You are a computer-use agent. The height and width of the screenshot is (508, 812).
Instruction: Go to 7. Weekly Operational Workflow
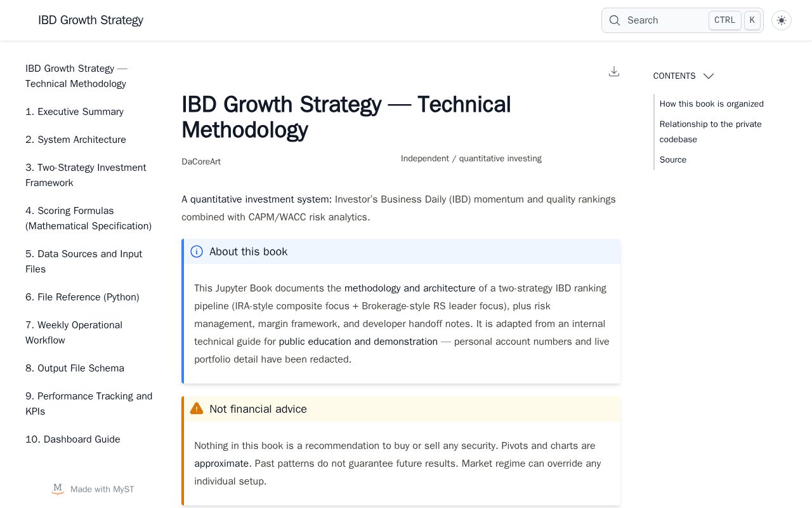tap(74, 333)
